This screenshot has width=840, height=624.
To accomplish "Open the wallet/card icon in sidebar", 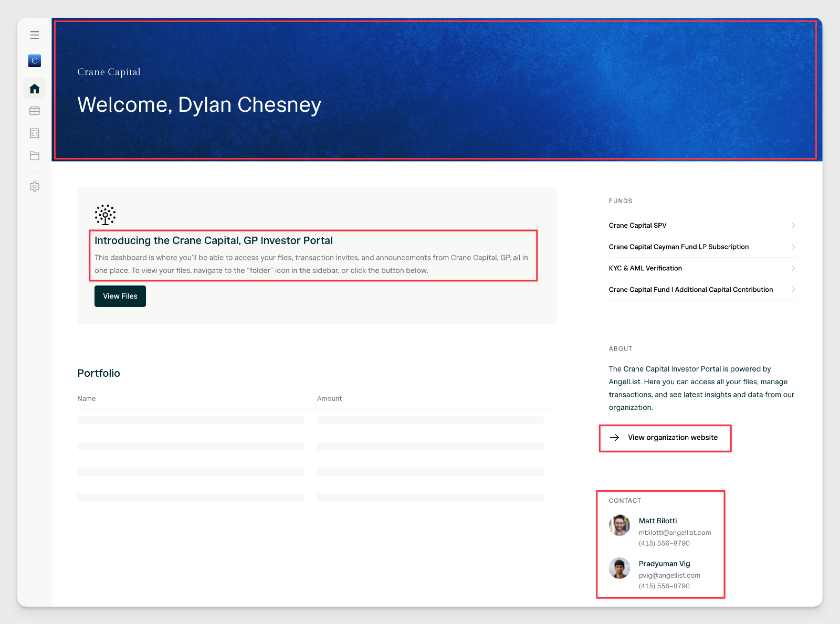I will 35,111.
